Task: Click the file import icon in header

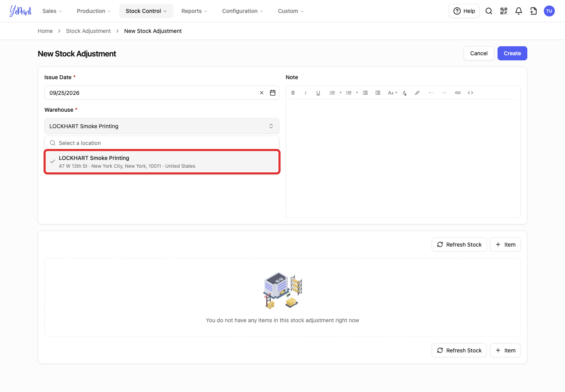Action: pyautogui.click(x=534, y=11)
